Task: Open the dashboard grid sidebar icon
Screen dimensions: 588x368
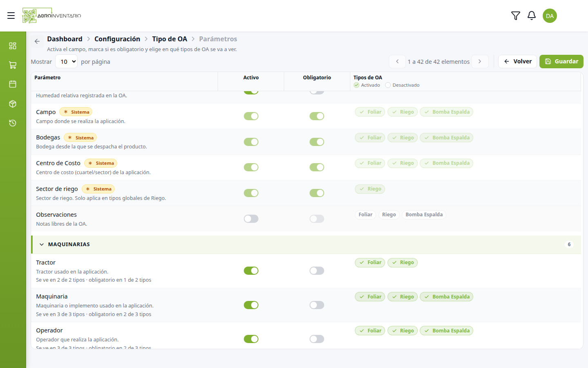Action: tap(13, 46)
